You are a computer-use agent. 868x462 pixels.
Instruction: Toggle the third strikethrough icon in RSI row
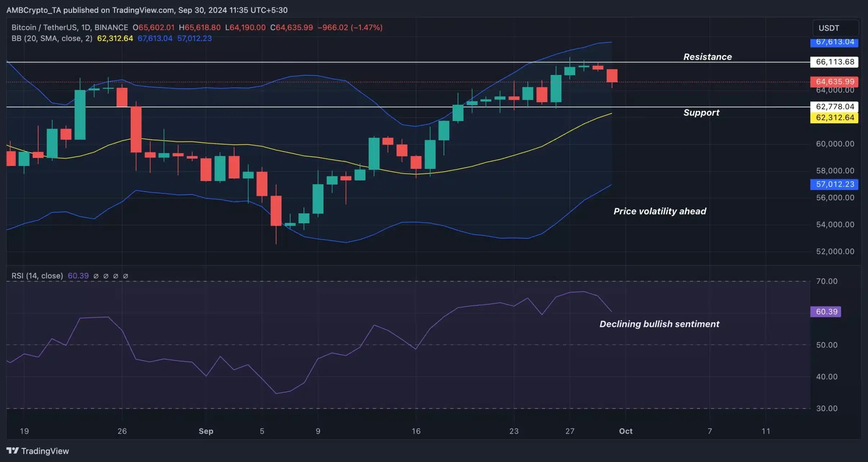116,277
